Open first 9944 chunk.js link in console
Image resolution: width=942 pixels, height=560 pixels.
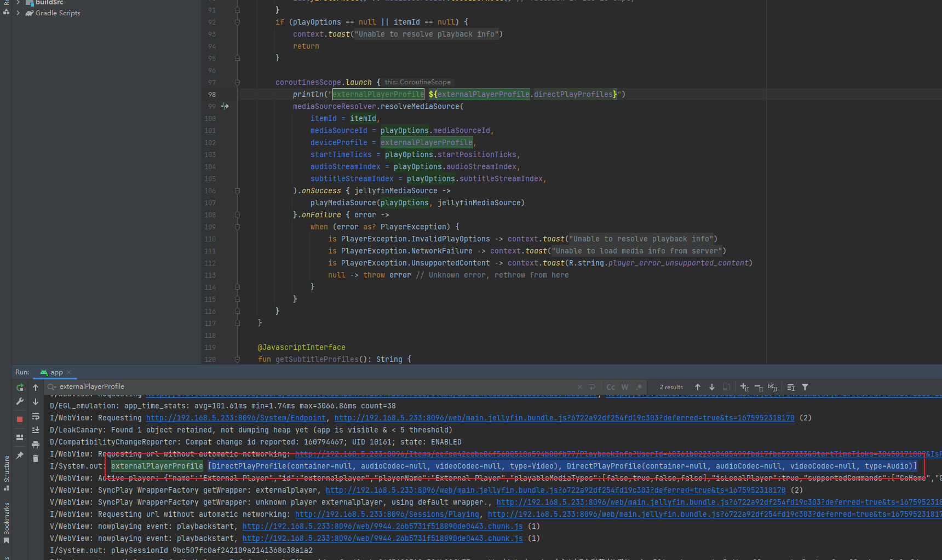pyautogui.click(x=383, y=526)
